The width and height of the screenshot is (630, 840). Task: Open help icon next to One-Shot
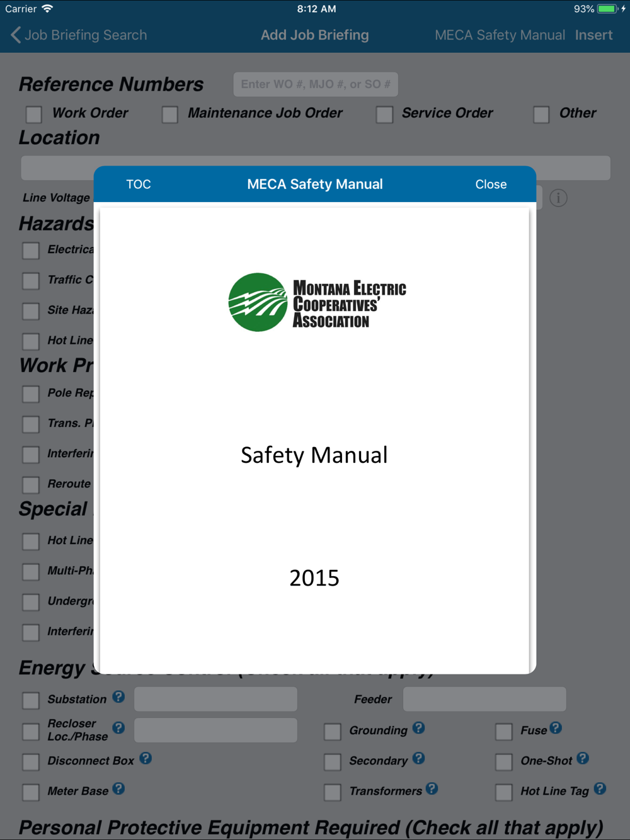583,758
